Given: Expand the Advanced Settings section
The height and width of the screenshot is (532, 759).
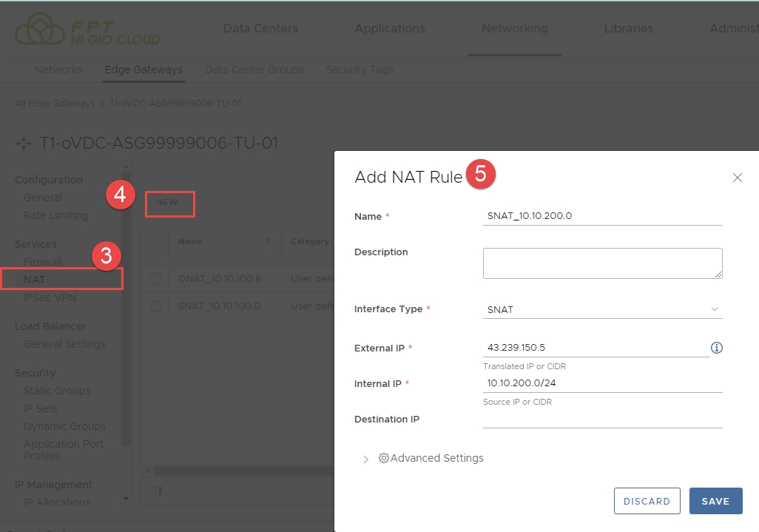Looking at the screenshot, I should tap(365, 459).
